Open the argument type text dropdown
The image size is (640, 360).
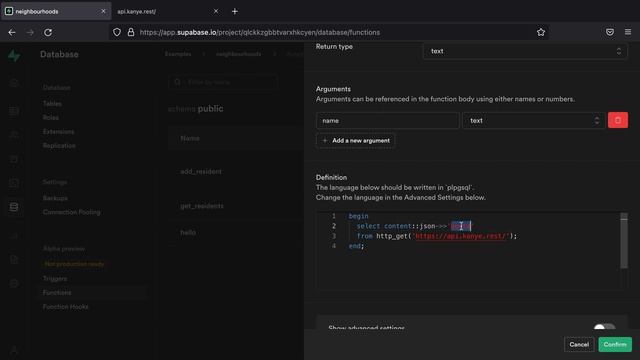coord(533,120)
